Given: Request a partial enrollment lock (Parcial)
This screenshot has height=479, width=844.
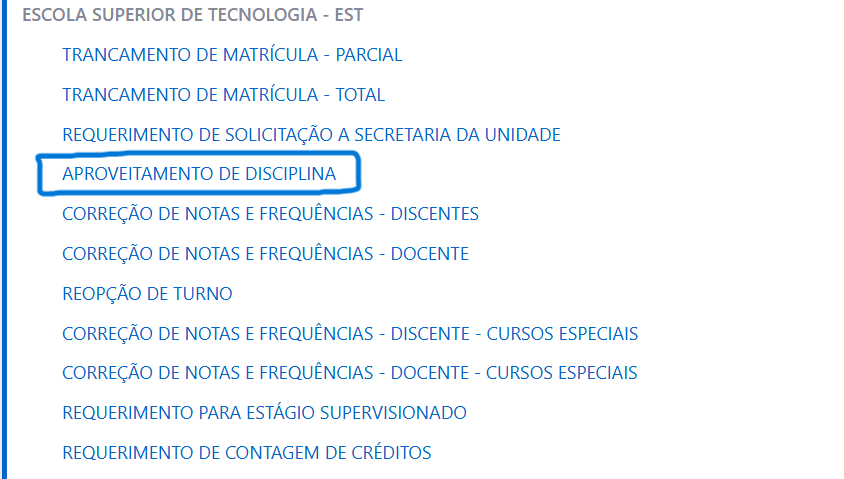Looking at the screenshot, I should [232, 55].
